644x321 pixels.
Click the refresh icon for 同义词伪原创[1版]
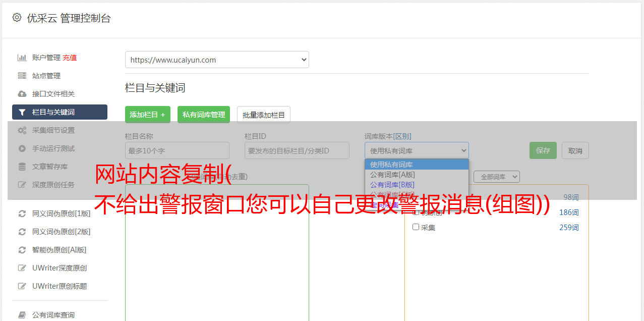coord(22,213)
